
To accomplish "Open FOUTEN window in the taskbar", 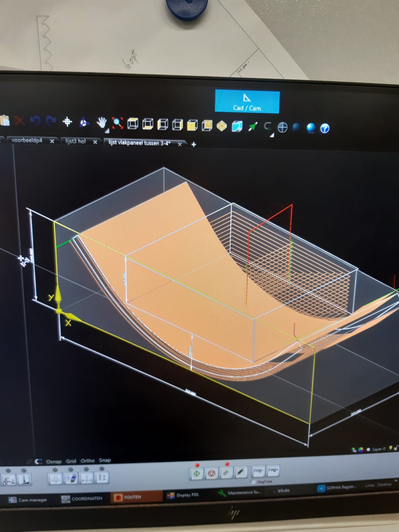I will 132,497.
